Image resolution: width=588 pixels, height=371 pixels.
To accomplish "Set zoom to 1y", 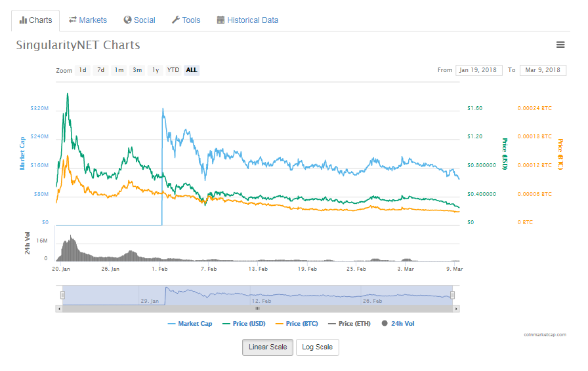I will 156,70.
